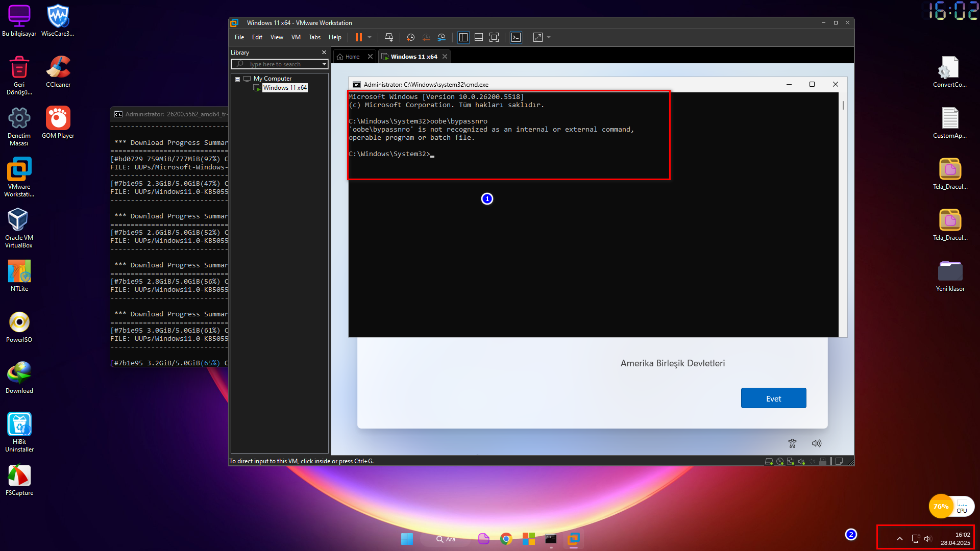Expand the stretch guest dropdown arrow
The image size is (980, 551).
549,37
